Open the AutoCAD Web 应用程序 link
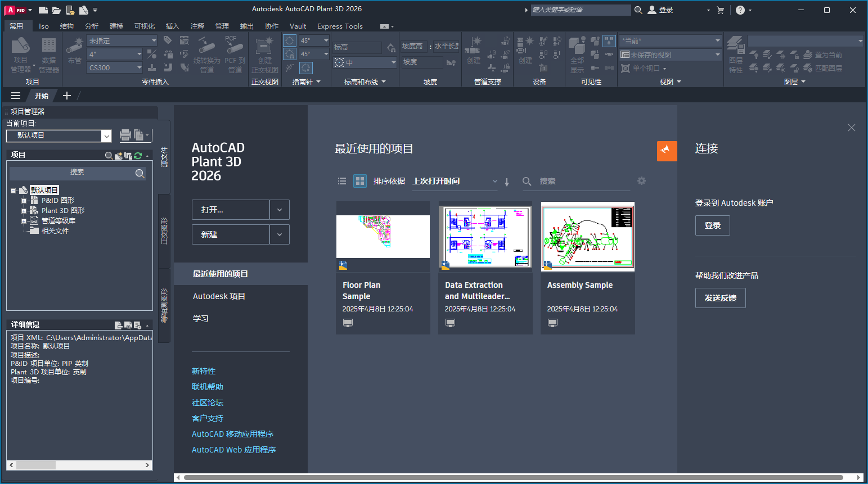Image resolution: width=868 pixels, height=484 pixels. [233, 450]
